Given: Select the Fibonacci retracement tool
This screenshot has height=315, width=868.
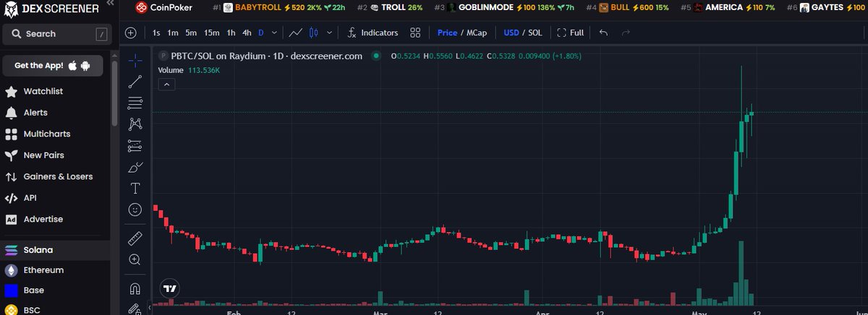Looking at the screenshot, I should (x=135, y=103).
